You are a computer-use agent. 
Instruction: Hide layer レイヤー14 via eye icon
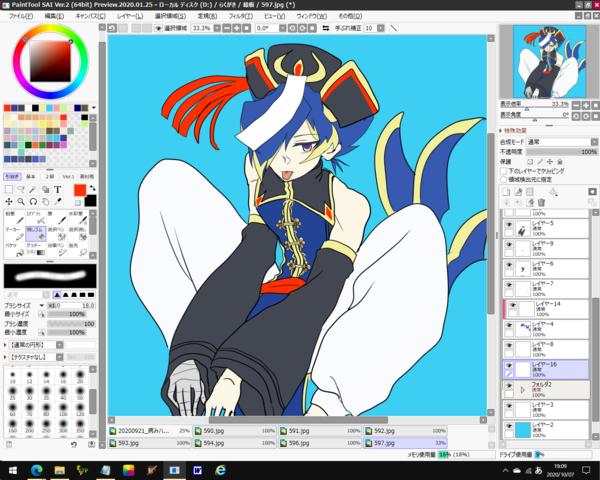(512, 305)
